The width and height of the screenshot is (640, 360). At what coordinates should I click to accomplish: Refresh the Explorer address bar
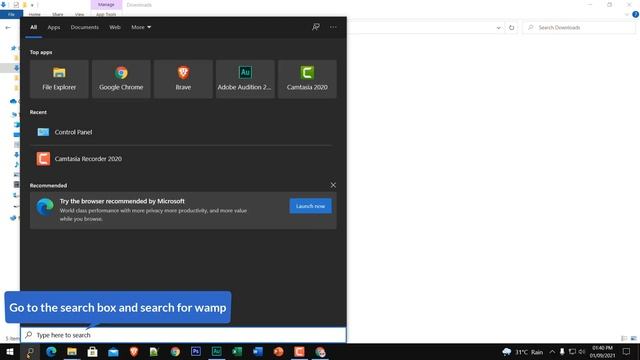click(x=511, y=27)
